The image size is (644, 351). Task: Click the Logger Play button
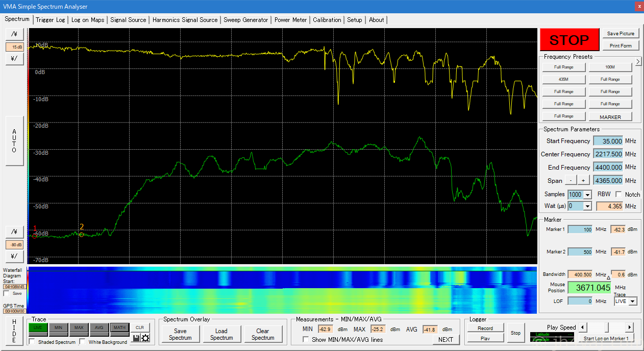click(x=485, y=338)
